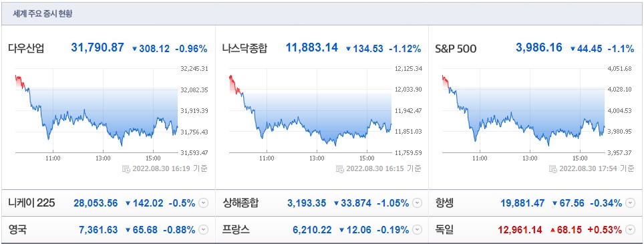
Task: Click down-arrow indicator next to 308.12
Action: [134, 49]
